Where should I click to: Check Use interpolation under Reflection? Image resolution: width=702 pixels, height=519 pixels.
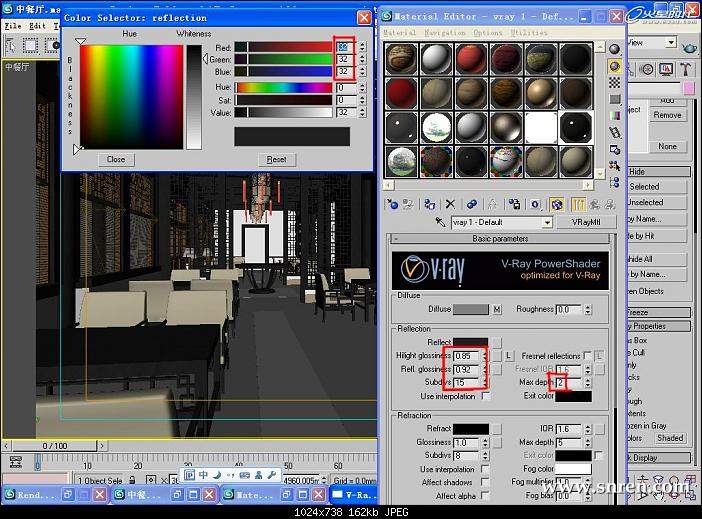pyautogui.click(x=485, y=396)
